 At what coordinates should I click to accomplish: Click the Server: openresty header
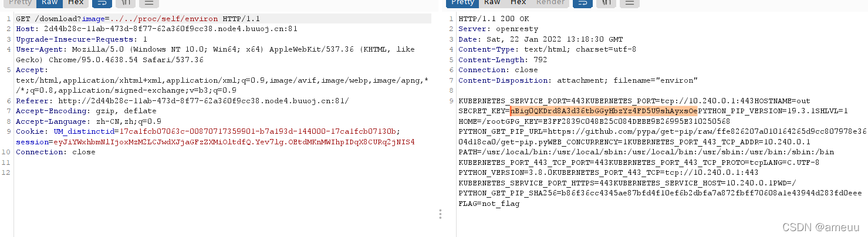click(x=498, y=29)
